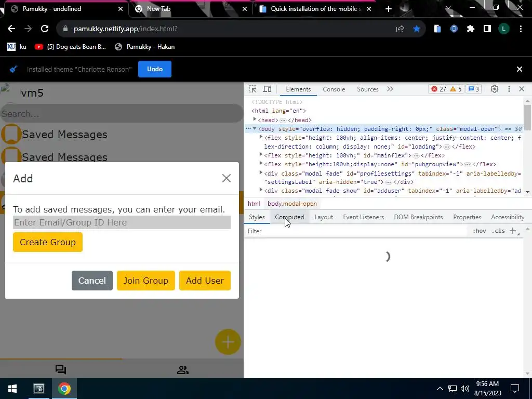
Task: Select the Styles pane tab
Action: click(257, 217)
